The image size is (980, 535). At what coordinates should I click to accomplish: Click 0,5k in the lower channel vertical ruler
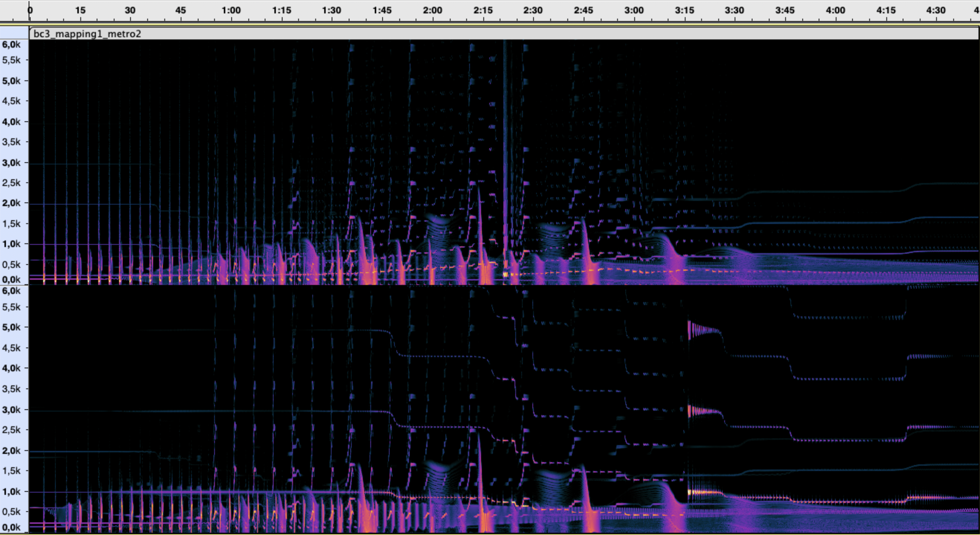click(x=12, y=512)
